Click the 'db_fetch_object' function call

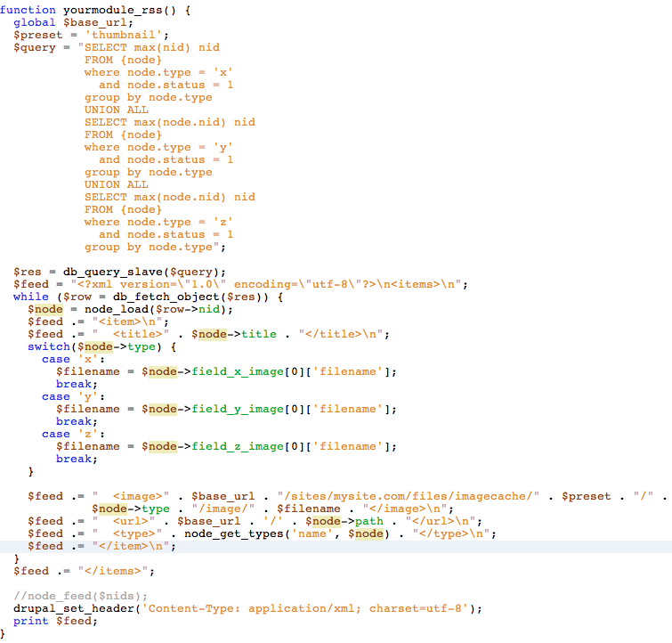tap(166, 297)
